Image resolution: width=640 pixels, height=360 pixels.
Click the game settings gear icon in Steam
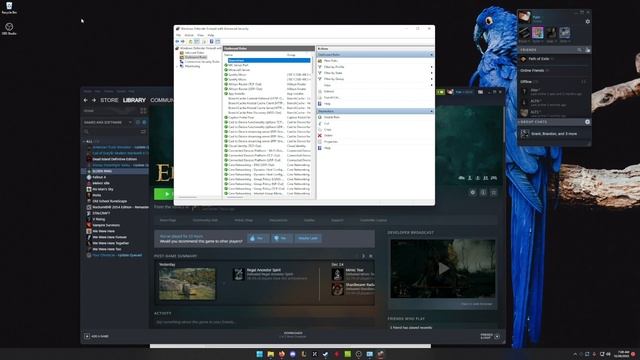point(473,192)
